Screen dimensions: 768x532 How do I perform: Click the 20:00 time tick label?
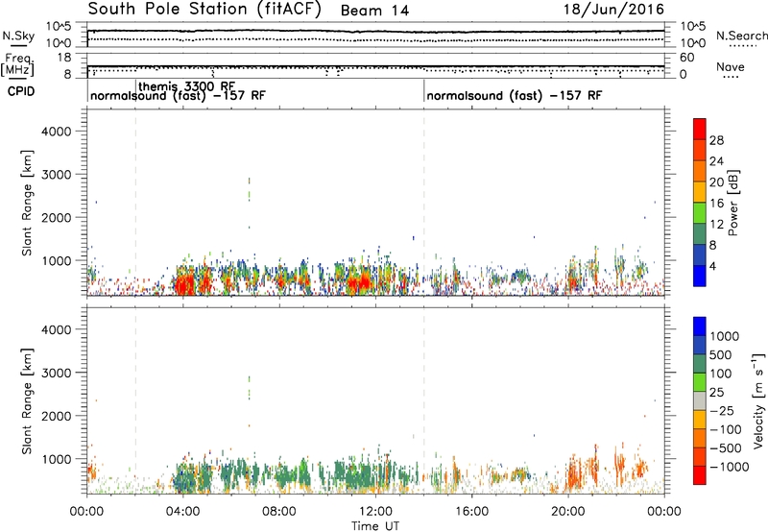[567, 512]
